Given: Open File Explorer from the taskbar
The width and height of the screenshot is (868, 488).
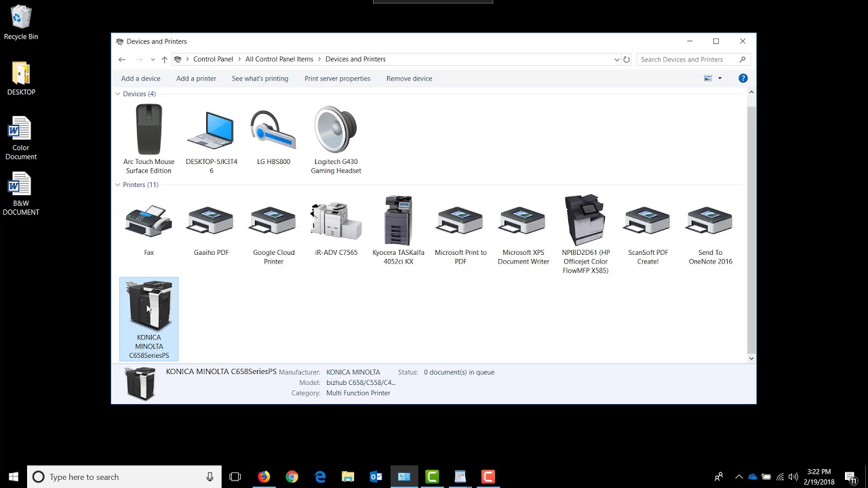Looking at the screenshot, I should (348, 477).
